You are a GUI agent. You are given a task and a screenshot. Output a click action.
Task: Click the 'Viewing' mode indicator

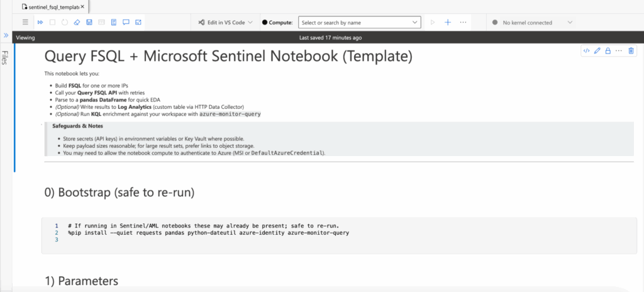point(25,38)
